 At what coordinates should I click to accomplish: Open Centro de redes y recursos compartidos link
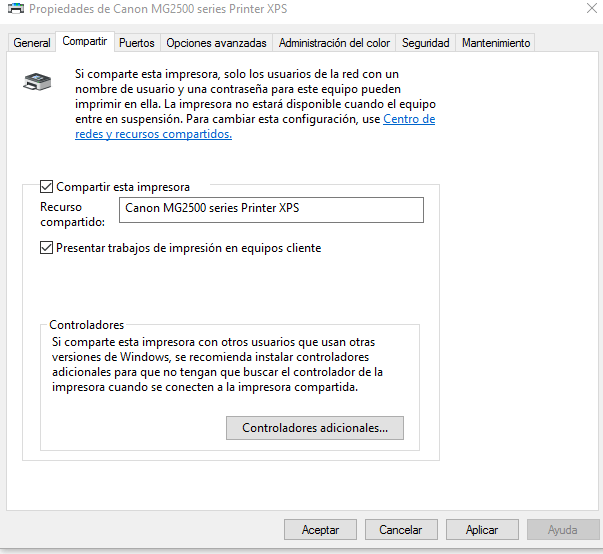pyautogui.click(x=409, y=119)
